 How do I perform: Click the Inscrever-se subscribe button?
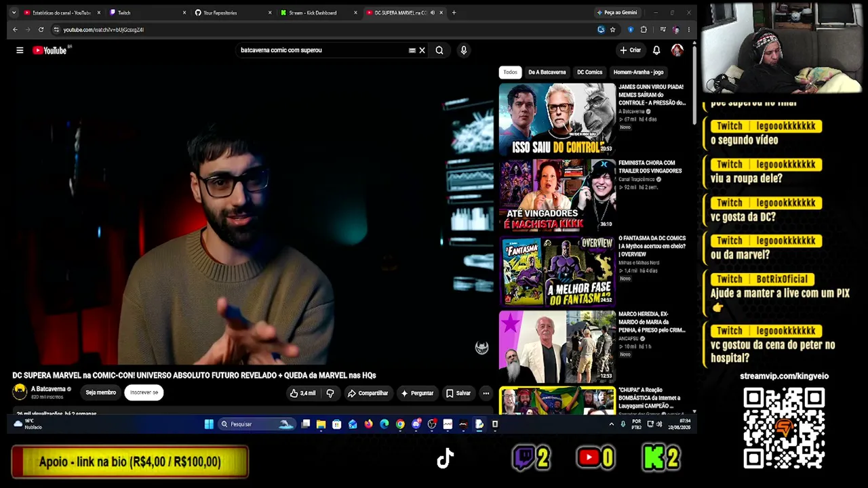click(x=144, y=392)
